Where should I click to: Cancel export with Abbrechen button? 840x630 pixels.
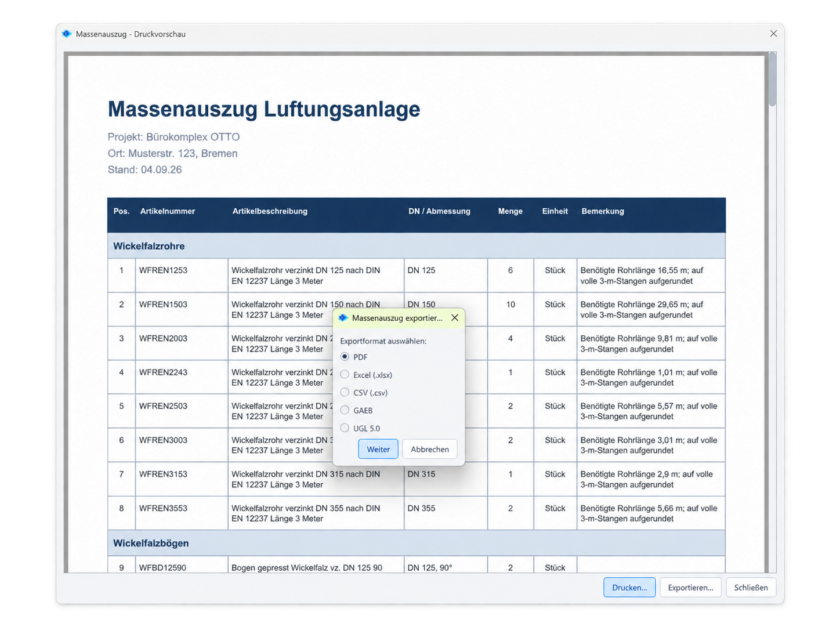pyautogui.click(x=430, y=449)
